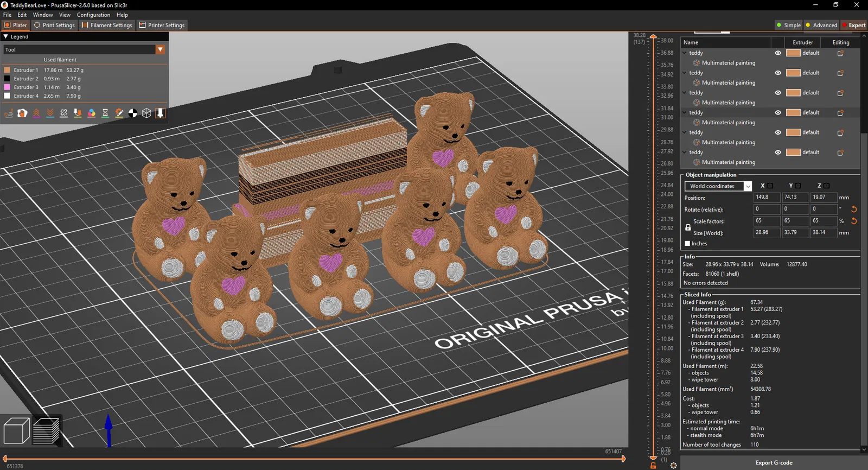Screen dimensions: 868x470
Task: Switch to the Filament Settings tab
Action: pos(107,25)
